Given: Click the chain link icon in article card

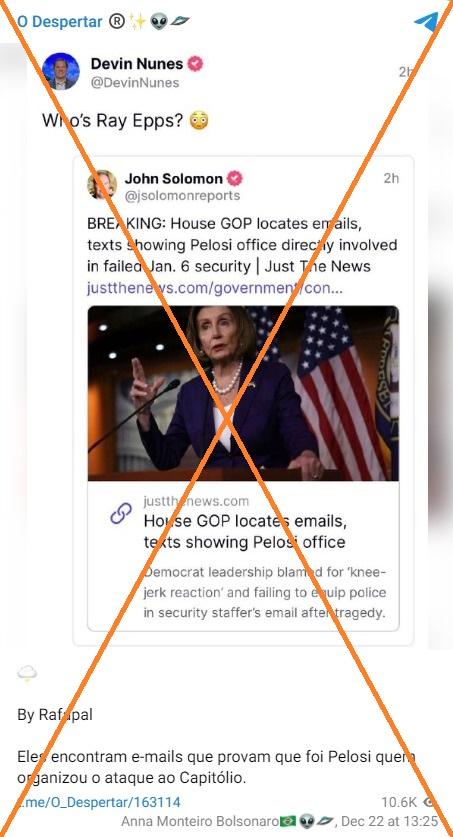Looking at the screenshot, I should click(121, 514).
